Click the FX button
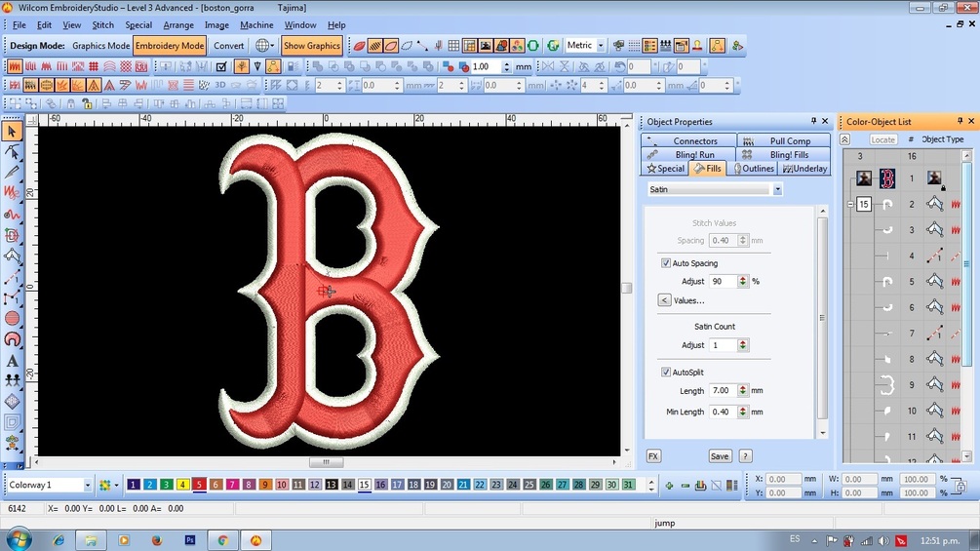 (653, 456)
